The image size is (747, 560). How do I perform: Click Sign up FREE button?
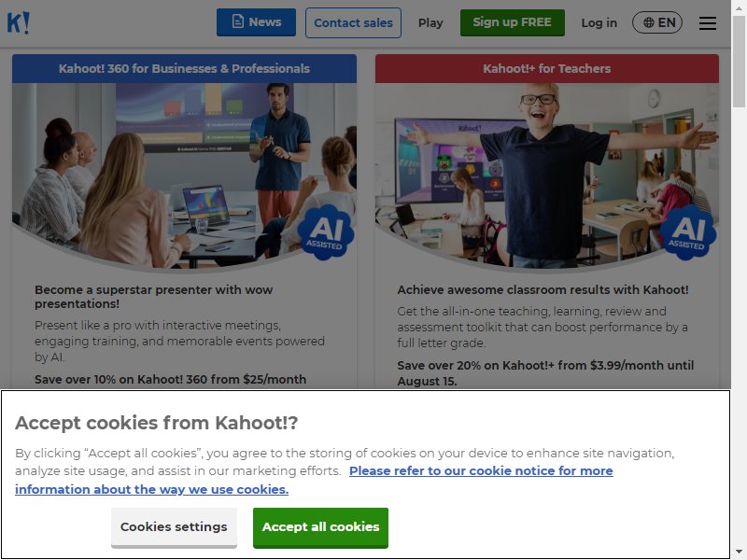(x=512, y=22)
